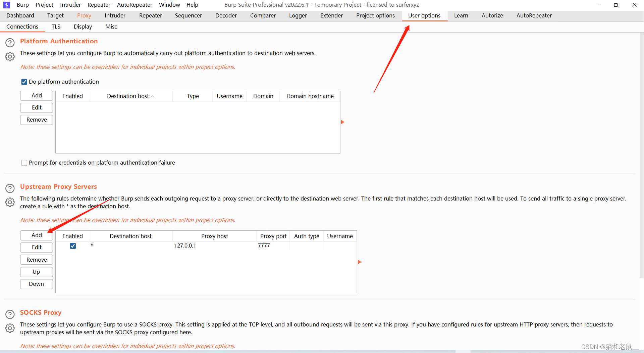This screenshot has height=353, width=644.
Task: Click Proxy port column header
Action: (x=273, y=236)
